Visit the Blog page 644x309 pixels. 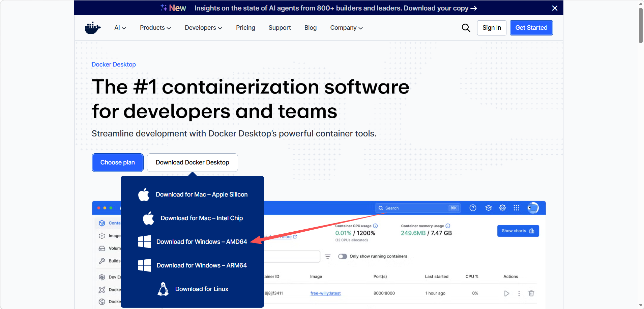311,28
